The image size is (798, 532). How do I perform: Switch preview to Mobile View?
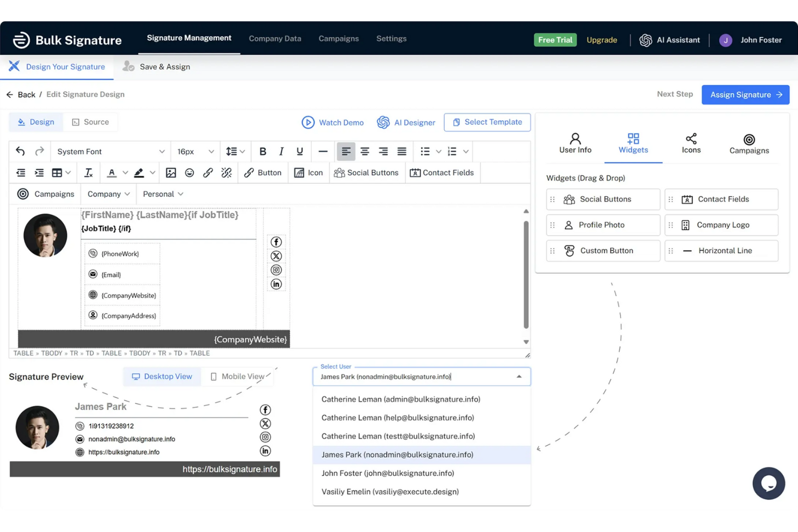tap(237, 377)
